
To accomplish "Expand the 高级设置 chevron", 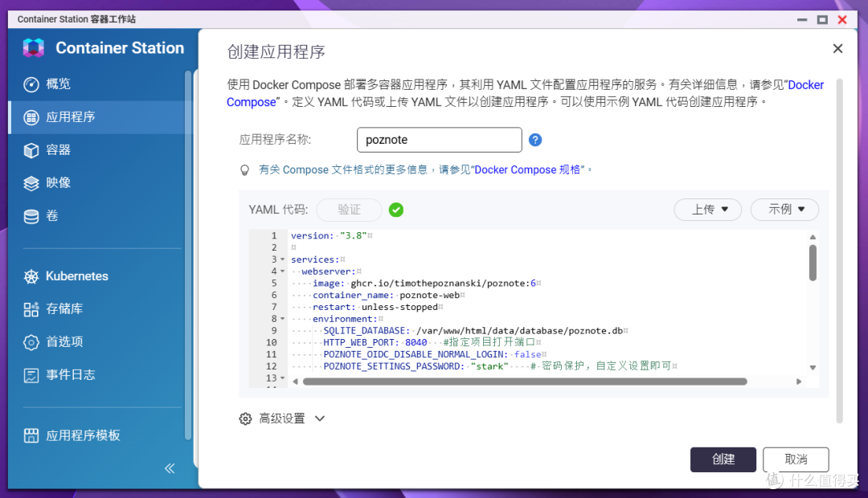I will (319, 418).
